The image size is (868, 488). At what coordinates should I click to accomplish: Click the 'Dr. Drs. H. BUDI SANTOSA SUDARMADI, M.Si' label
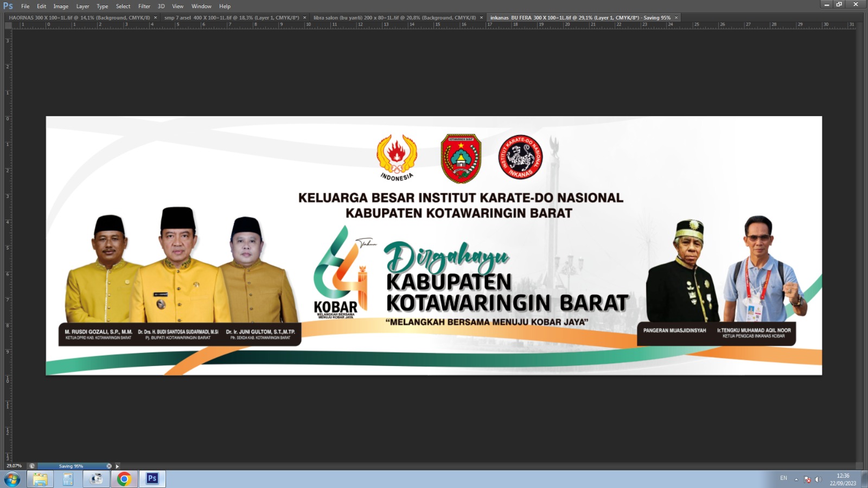[x=178, y=332]
